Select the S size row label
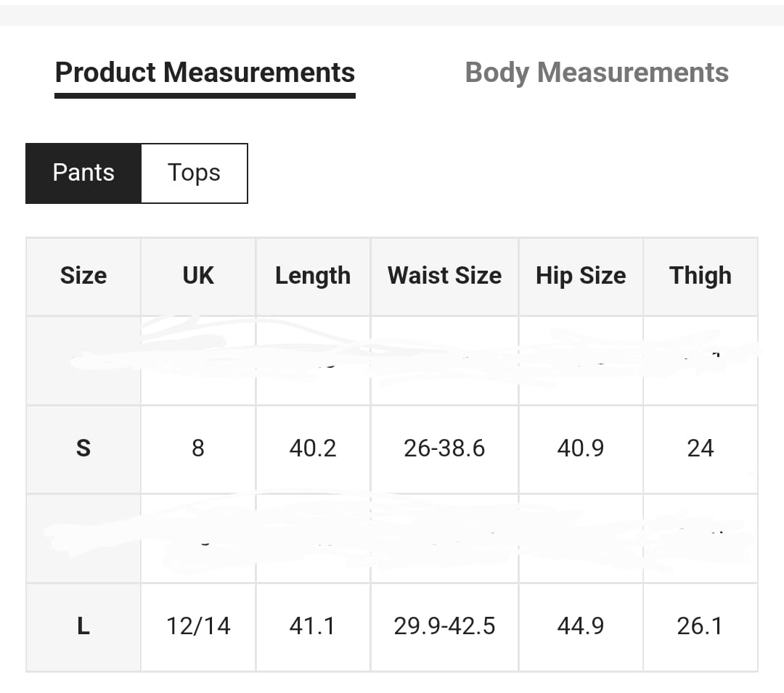Screen dimensions: 784x693 pos(83,448)
